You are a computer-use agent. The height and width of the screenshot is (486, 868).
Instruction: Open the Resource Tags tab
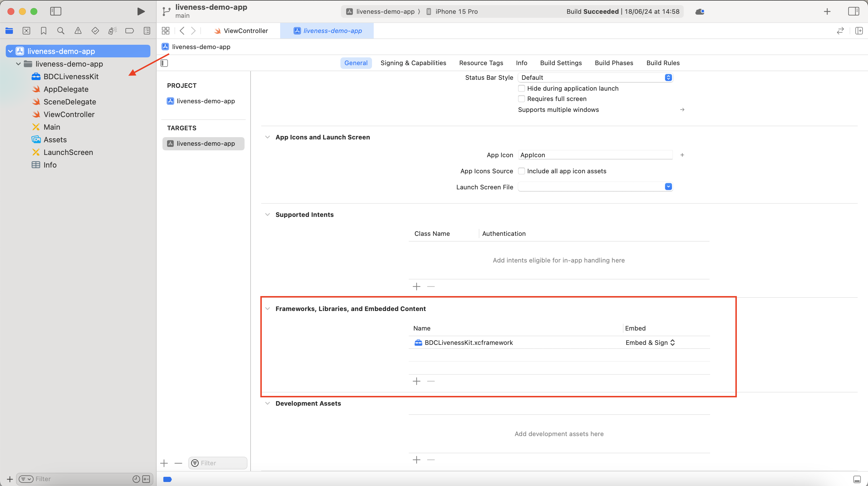coord(481,63)
